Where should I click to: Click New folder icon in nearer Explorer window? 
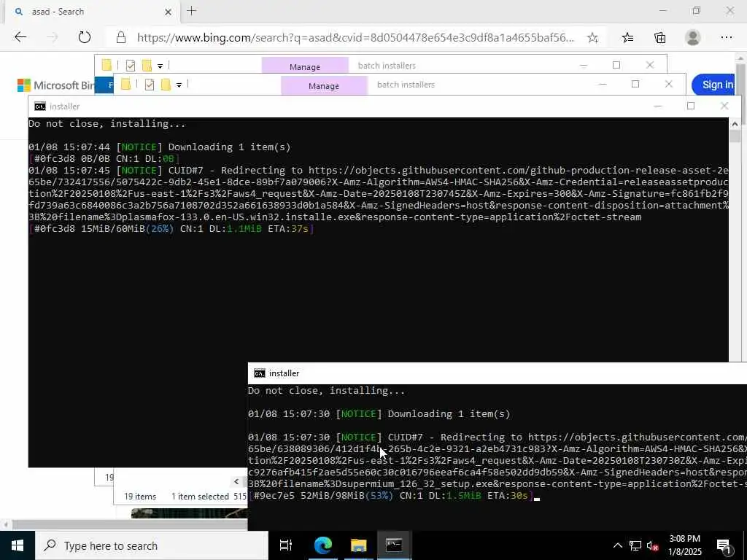(x=166, y=85)
